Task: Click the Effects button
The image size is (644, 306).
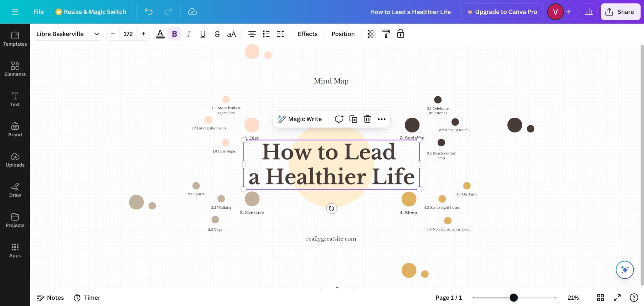Action: pyautogui.click(x=308, y=34)
